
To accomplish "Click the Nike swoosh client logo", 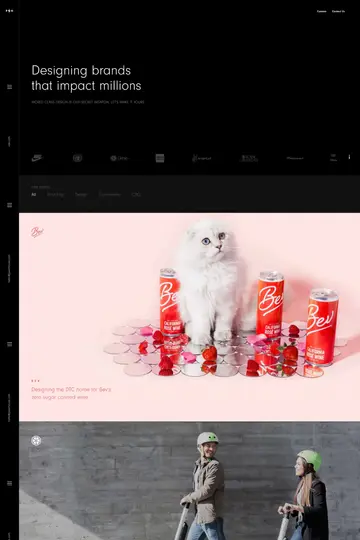I will point(37,158).
